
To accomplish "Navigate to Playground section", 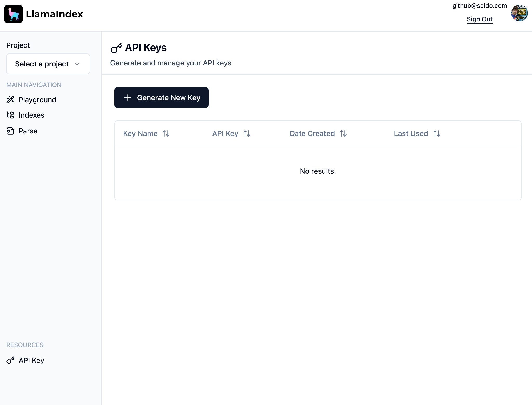I will [x=37, y=99].
